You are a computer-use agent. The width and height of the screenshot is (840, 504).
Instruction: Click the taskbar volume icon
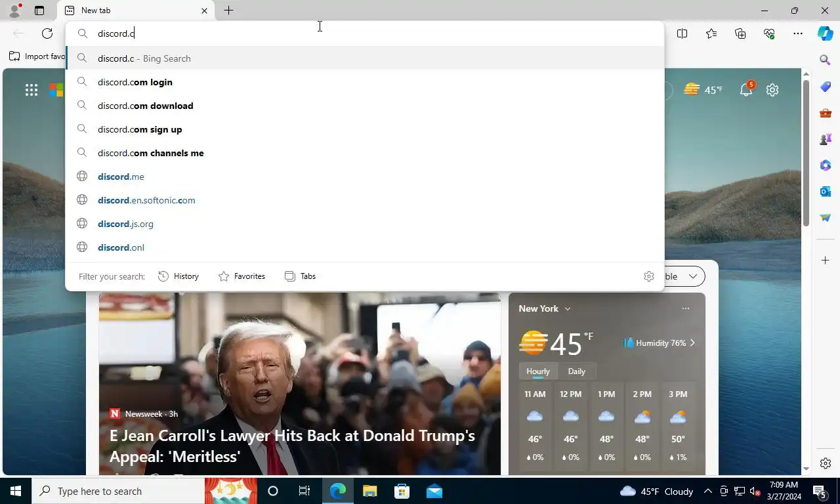click(755, 491)
